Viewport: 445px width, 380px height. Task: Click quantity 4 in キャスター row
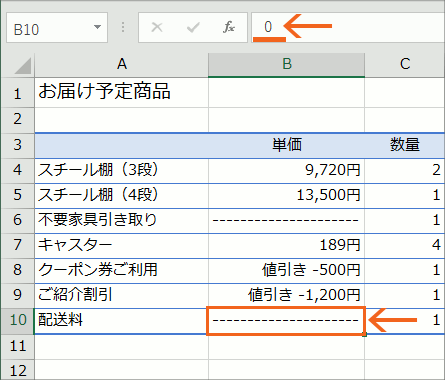[405, 246]
